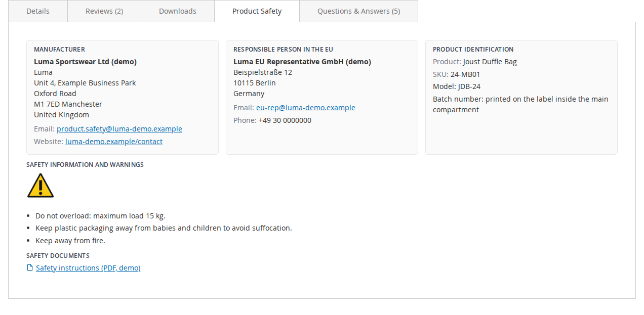Screen dimensions: 644x315
Task: Click the Product Identification heading
Action: (473, 50)
